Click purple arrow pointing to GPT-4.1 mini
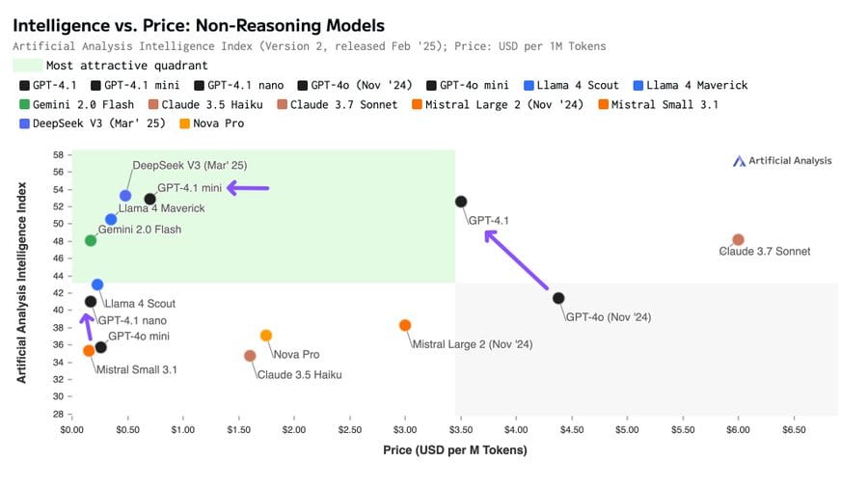Viewport: 868px width, 488px height. point(248,188)
